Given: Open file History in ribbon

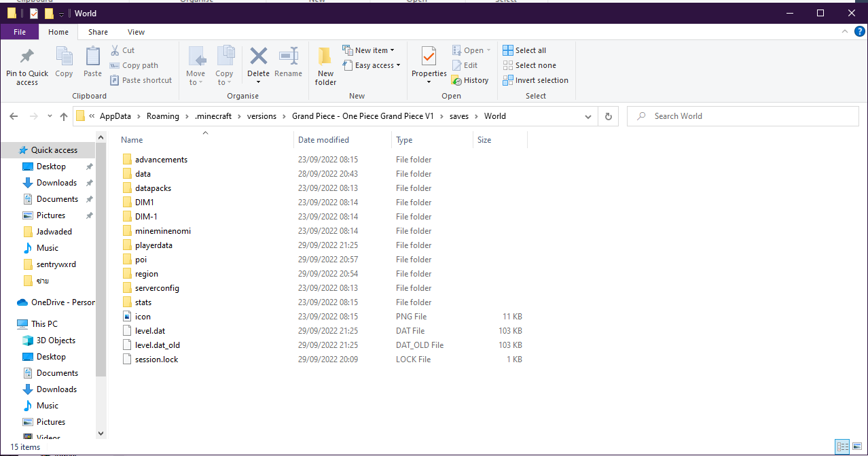Looking at the screenshot, I should [470, 80].
